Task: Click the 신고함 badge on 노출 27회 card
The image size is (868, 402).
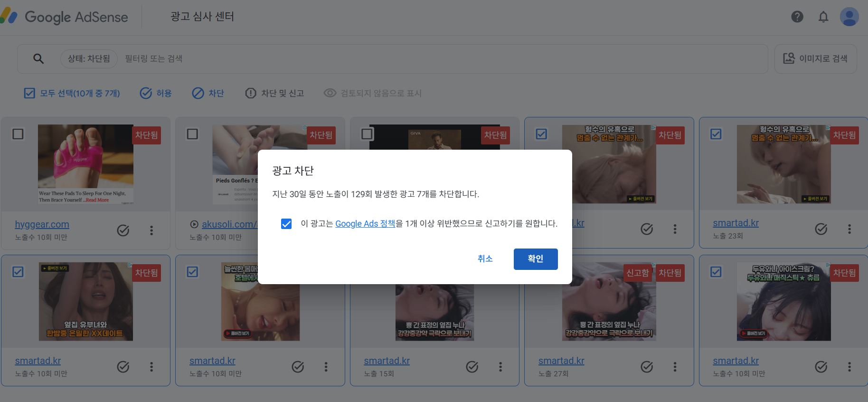Action: pyautogui.click(x=637, y=273)
